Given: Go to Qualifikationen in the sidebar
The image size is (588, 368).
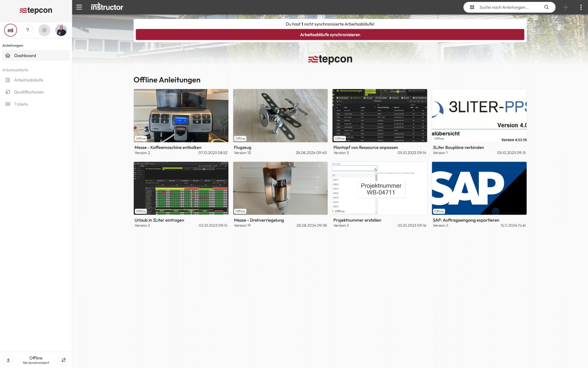Looking at the screenshot, I should 29,92.
